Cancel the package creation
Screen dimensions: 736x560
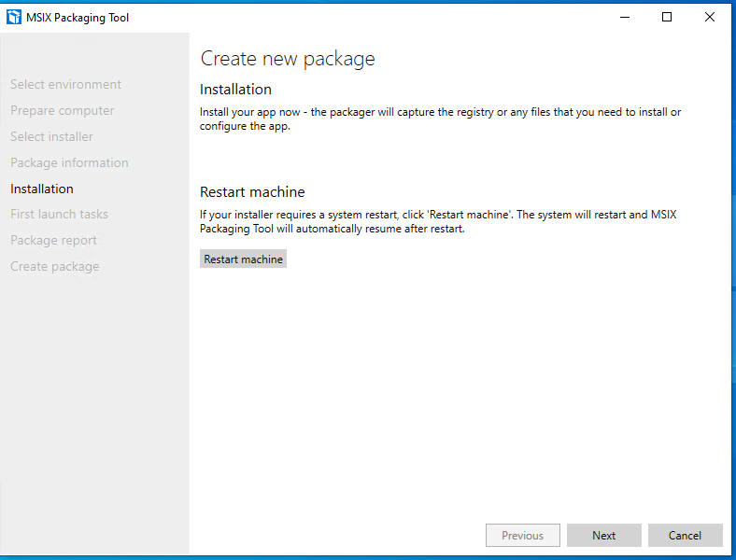685,535
